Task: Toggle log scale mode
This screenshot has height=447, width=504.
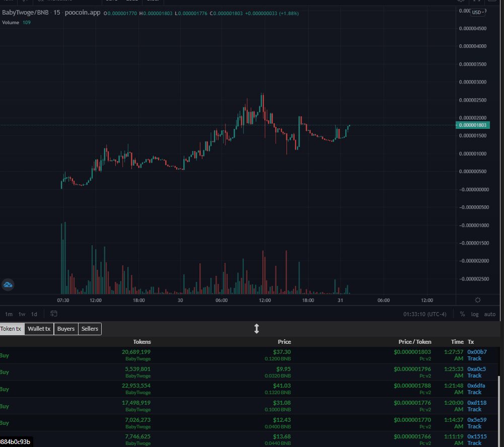Action: (x=475, y=314)
